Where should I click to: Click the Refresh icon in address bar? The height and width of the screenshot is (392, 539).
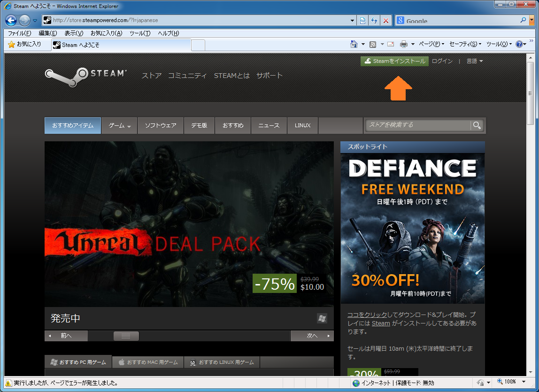pos(374,21)
